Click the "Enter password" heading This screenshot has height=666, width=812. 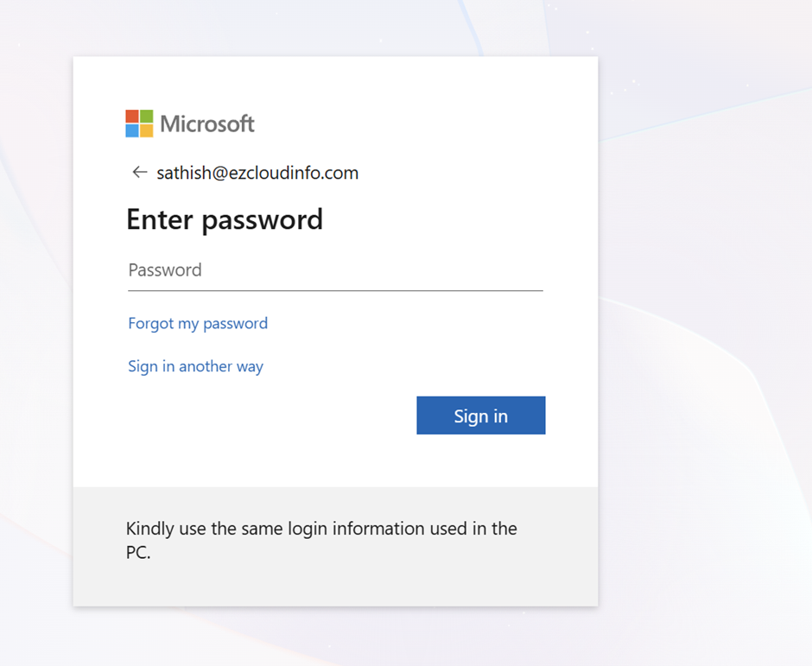click(x=225, y=219)
